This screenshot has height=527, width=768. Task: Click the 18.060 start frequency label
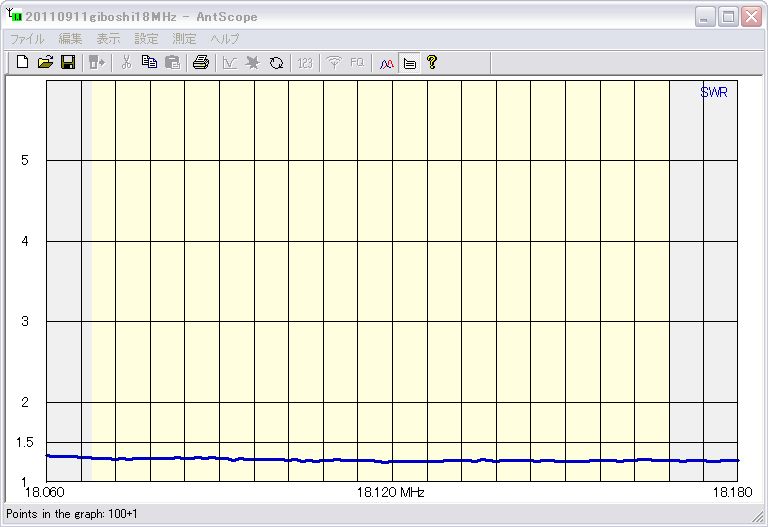click(x=45, y=492)
